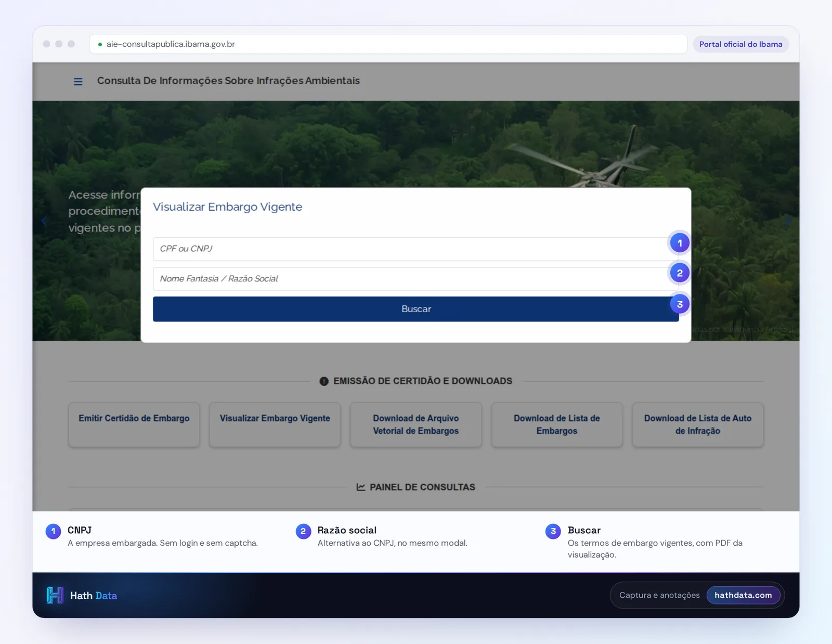
Task: Select Download de Lista de Embargos
Action: click(557, 424)
